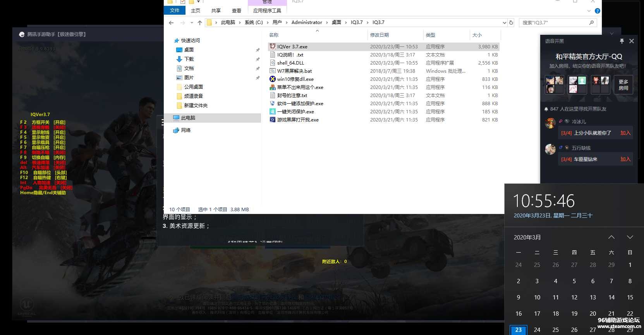Open the address bar history dropdown
This screenshot has height=335, width=644.
pyautogui.click(x=504, y=22)
